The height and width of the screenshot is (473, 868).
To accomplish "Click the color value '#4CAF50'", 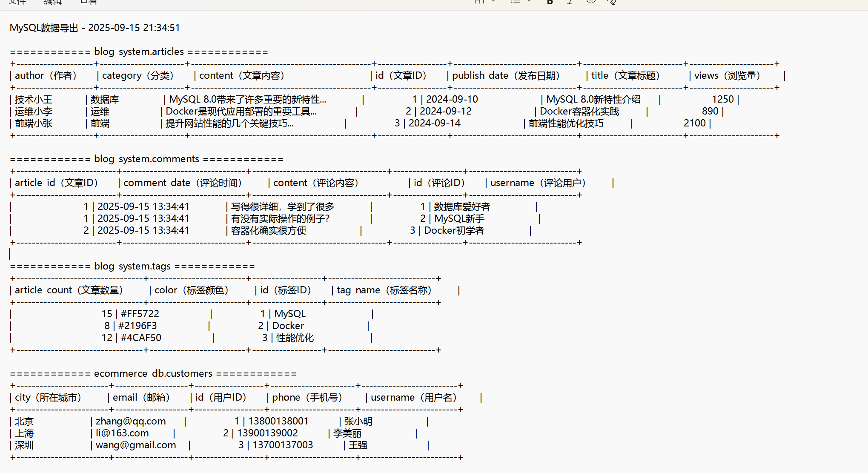I will [141, 338].
